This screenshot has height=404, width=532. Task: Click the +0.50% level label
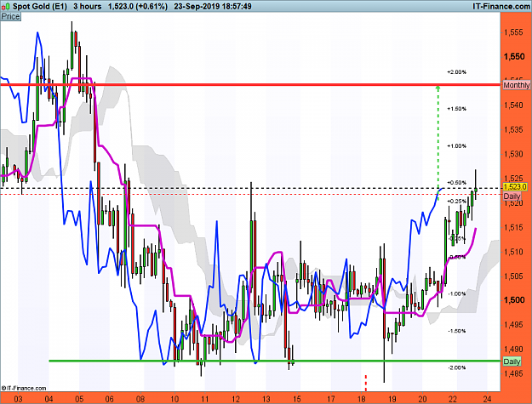click(457, 183)
